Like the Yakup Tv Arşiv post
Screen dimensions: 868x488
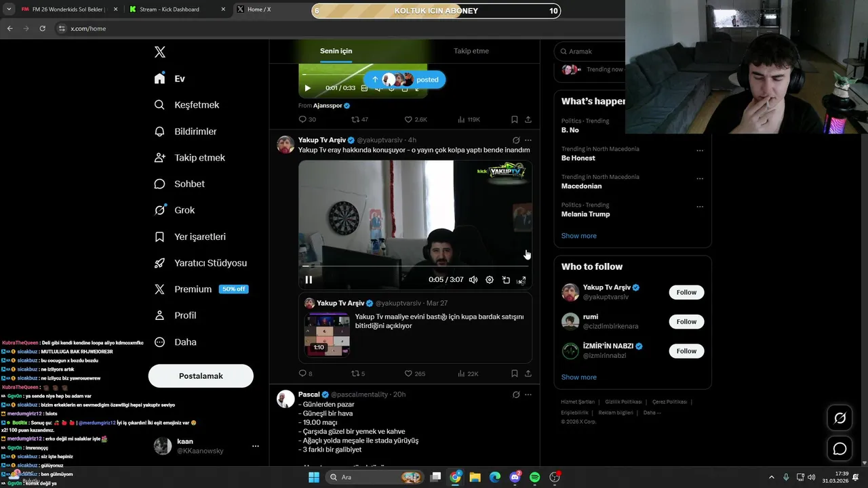(415, 373)
